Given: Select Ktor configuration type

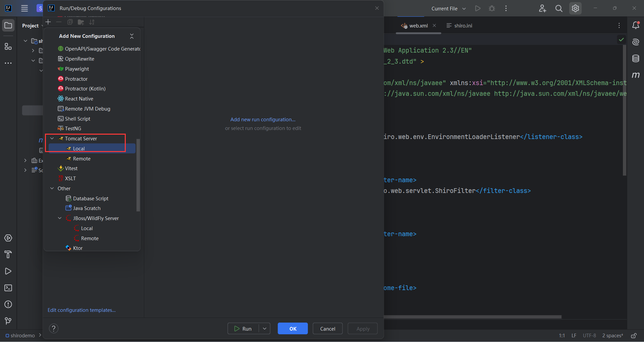Looking at the screenshot, I should point(74,248).
